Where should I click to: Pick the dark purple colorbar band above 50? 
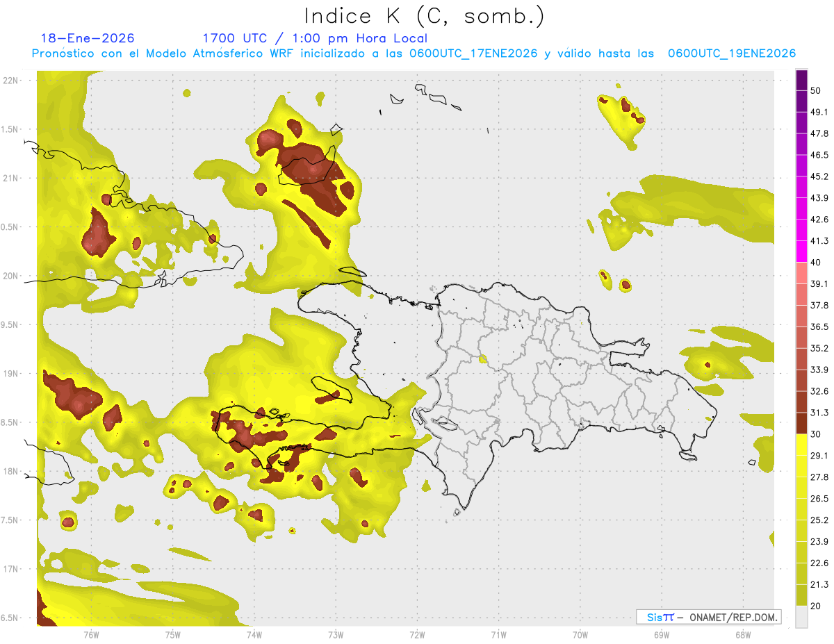coord(801,80)
